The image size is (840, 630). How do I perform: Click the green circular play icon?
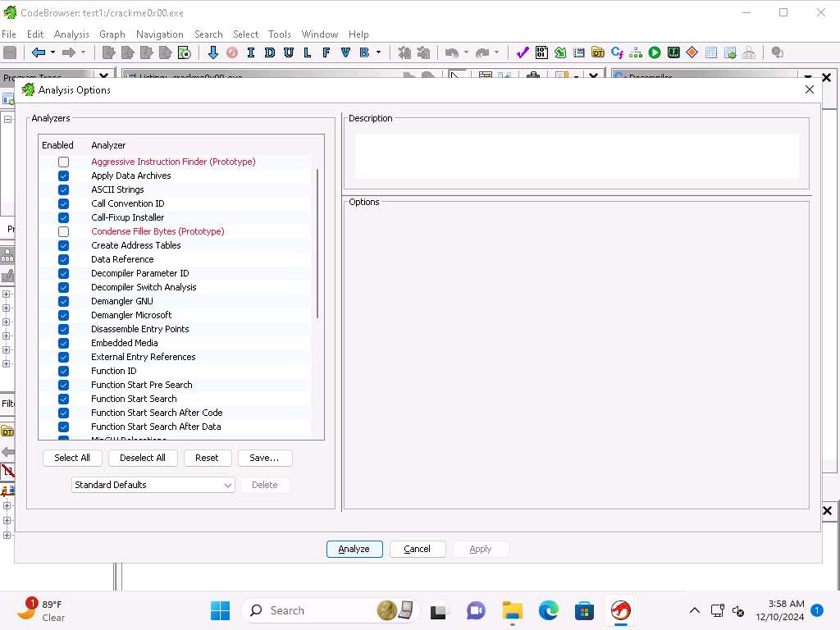655,52
